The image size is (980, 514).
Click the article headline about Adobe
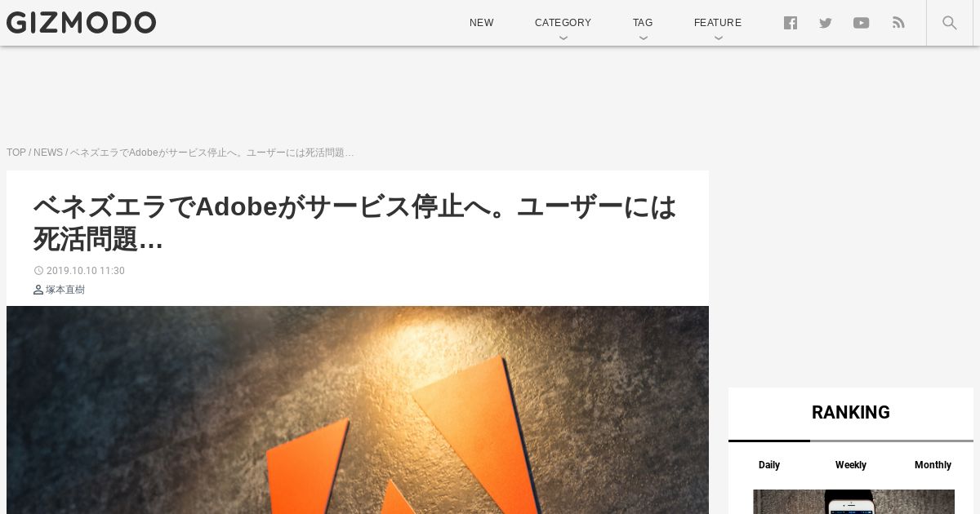[354, 223]
